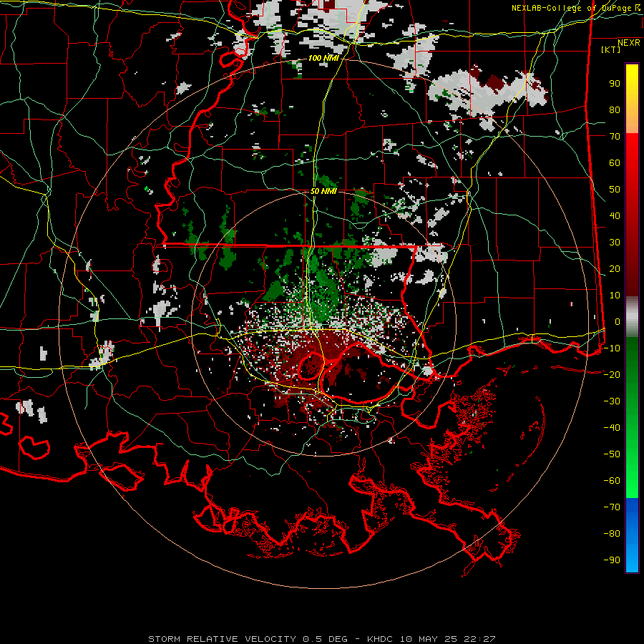
Task: Click the 80 value on the velocity scale
Action: pos(615,110)
